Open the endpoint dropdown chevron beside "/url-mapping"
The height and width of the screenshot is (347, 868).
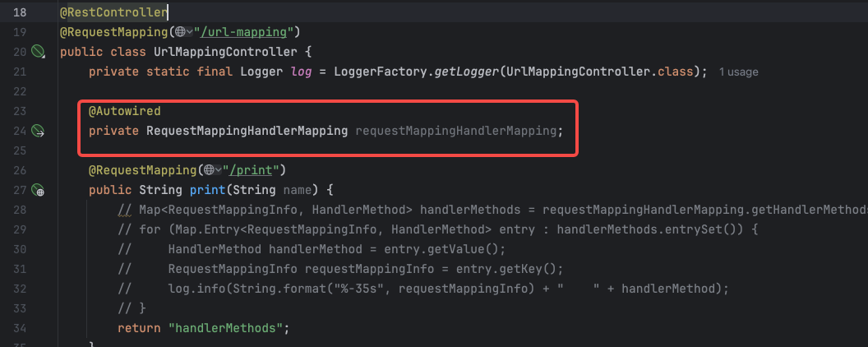[x=190, y=32]
